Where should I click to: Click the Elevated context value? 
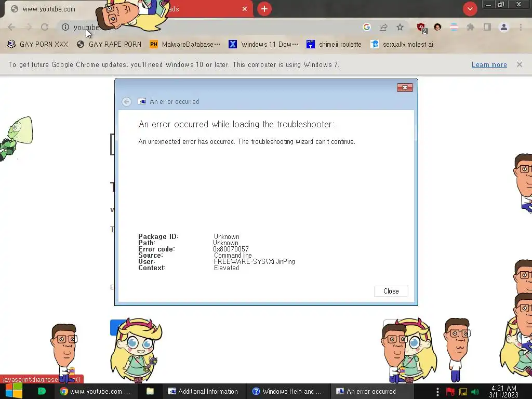227,268
